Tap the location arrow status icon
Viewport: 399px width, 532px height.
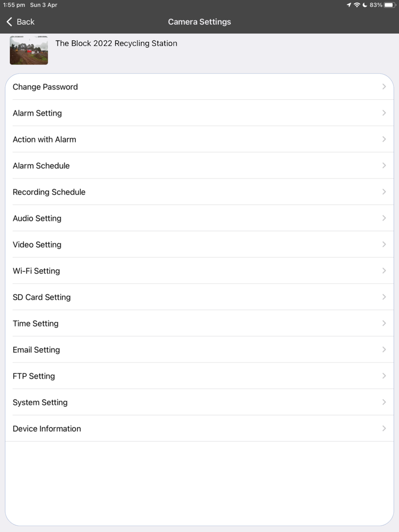coord(349,5)
